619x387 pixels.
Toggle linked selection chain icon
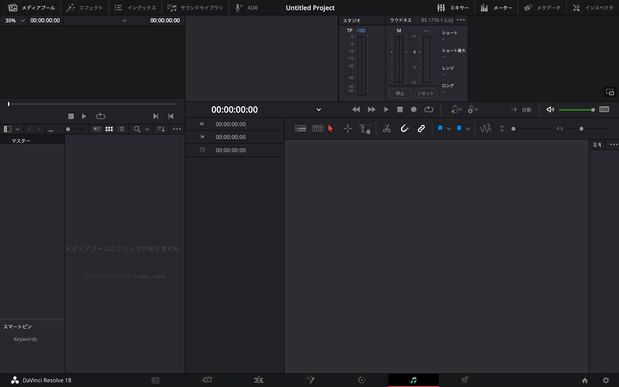tap(421, 129)
